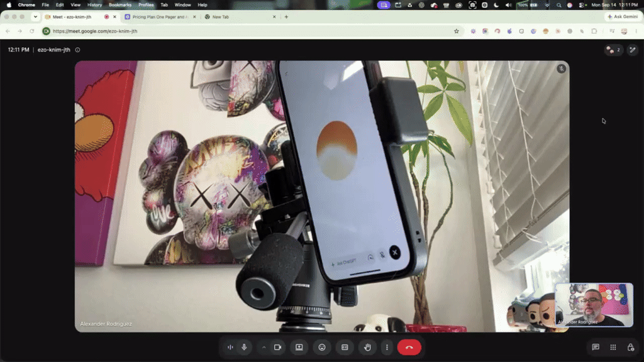Open Wi-Fi status in menu bar

click(547, 5)
